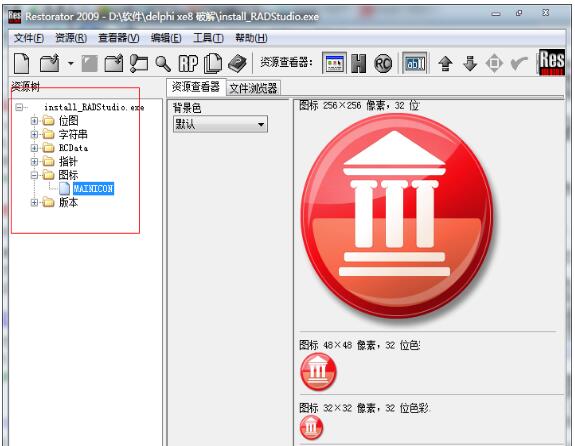Screen dimensions: 575x446
Task: Open the 查看器(V) menu
Action: [x=118, y=38]
